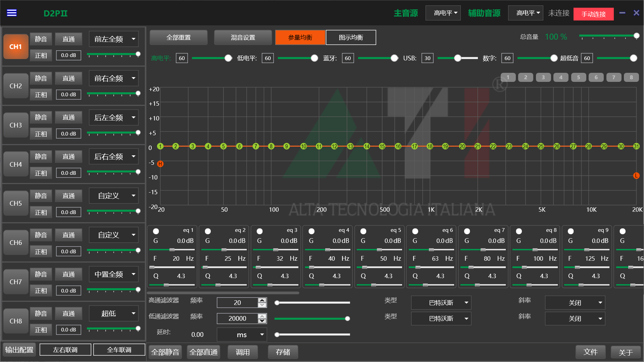Image resolution: width=644 pixels, height=362 pixels.
Task: Mute channel CH2 with 静音
Action: tap(41, 78)
